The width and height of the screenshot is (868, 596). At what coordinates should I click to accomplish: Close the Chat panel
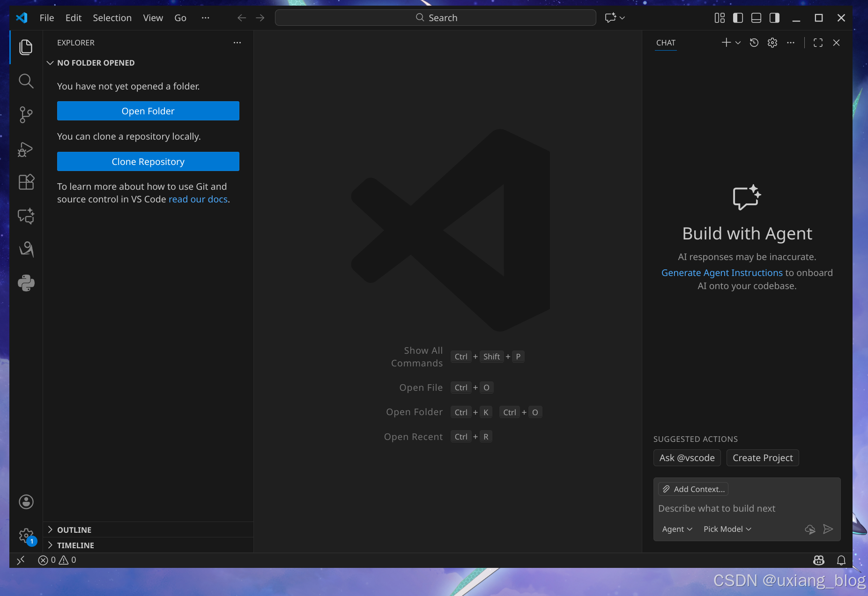836,43
